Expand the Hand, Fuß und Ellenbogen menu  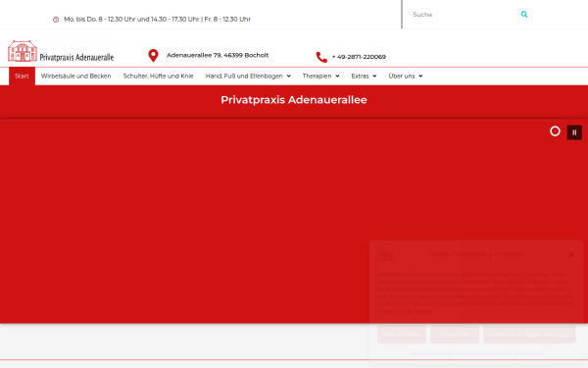248,76
